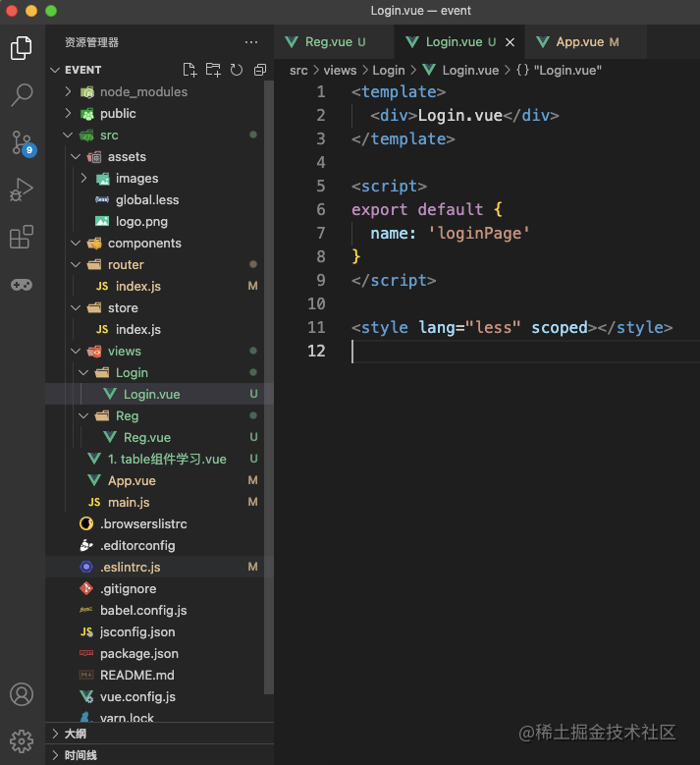Image resolution: width=700 pixels, height=765 pixels.
Task: Open Source Control view with 9 badge
Action: pos(23,143)
